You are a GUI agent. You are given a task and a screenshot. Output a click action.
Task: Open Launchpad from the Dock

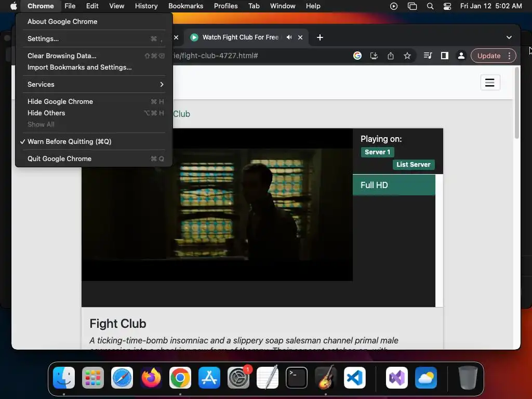point(93,378)
